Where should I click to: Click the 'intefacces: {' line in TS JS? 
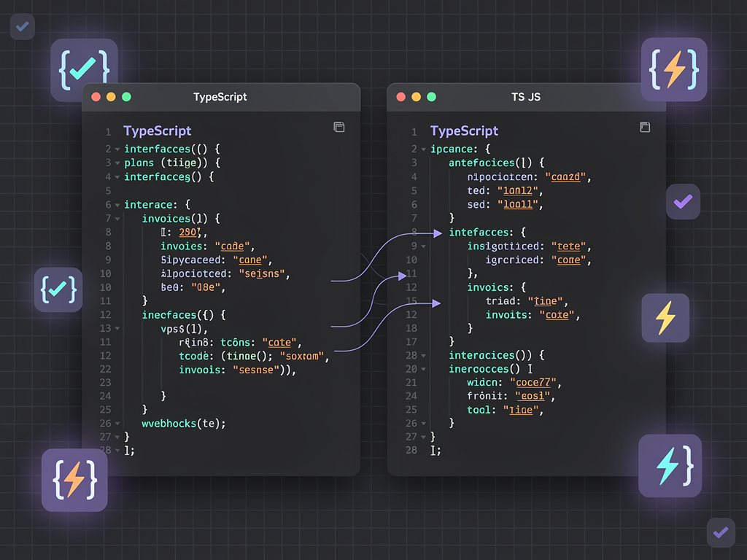click(487, 233)
